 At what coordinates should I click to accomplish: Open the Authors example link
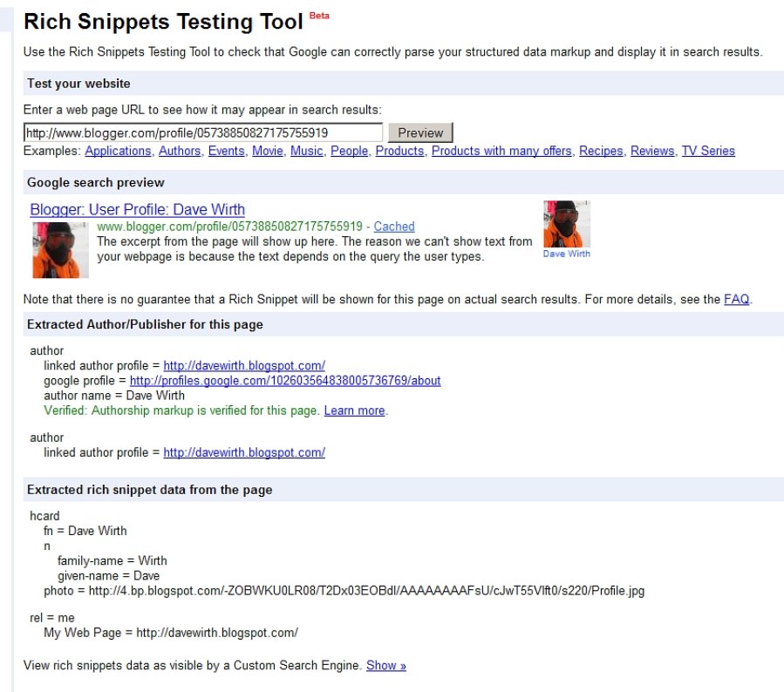(x=180, y=151)
